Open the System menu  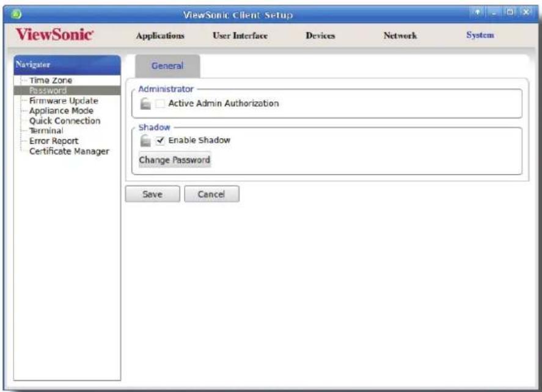480,35
